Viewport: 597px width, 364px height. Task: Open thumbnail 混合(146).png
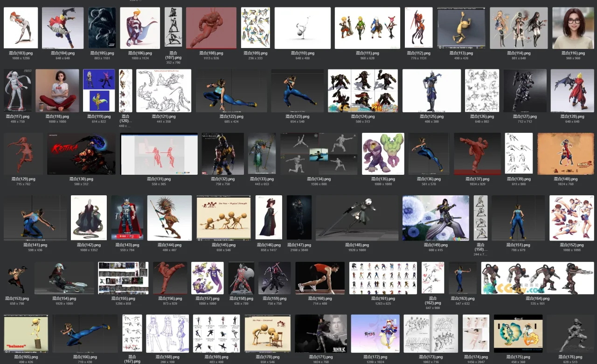tap(269, 218)
